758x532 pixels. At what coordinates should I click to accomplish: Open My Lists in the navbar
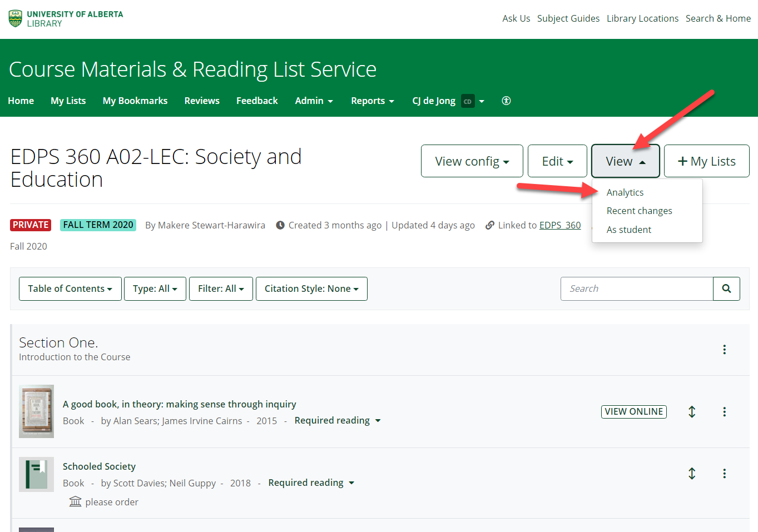pyautogui.click(x=68, y=101)
